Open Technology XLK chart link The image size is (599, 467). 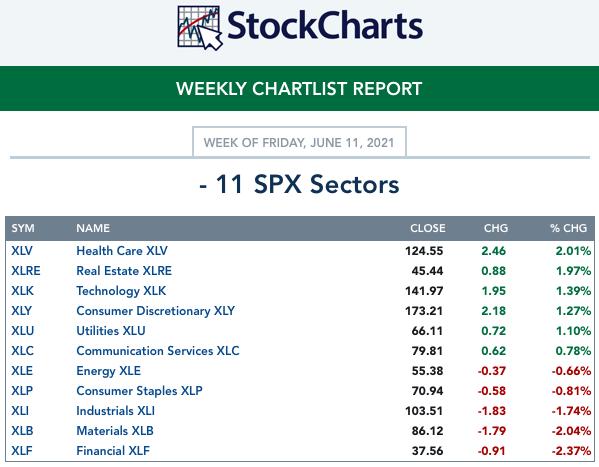tap(121, 291)
